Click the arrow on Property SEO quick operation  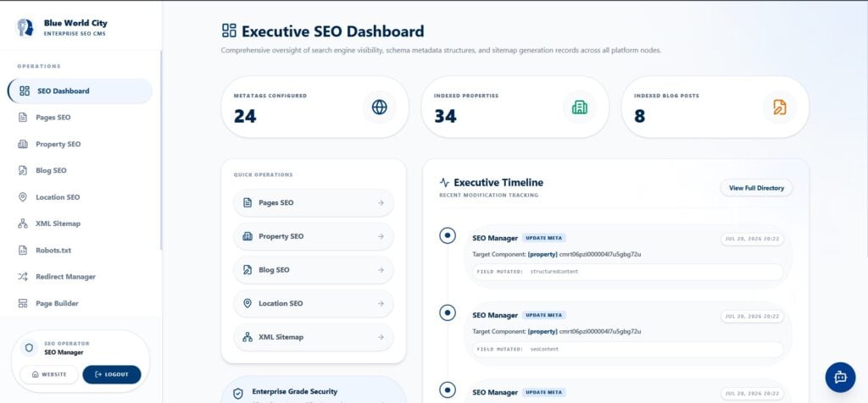(x=381, y=236)
